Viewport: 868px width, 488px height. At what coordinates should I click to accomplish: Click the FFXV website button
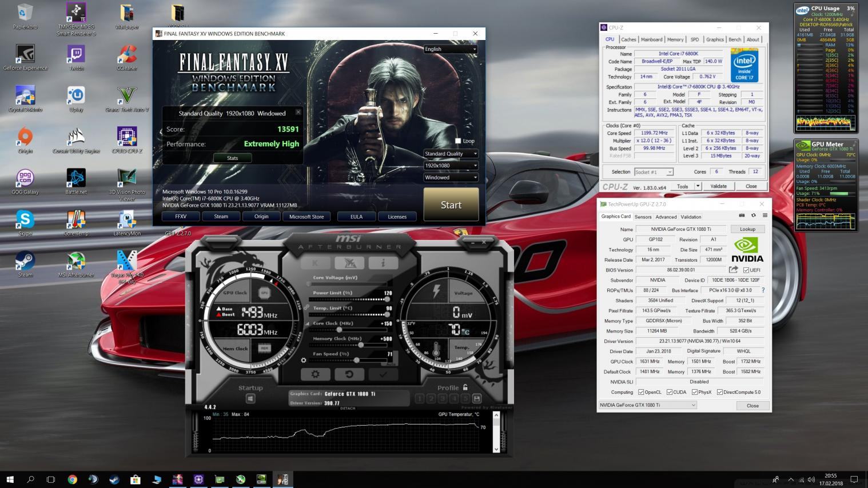[181, 217]
